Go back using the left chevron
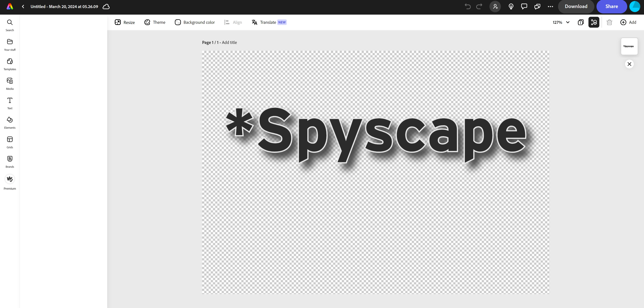 (23, 7)
